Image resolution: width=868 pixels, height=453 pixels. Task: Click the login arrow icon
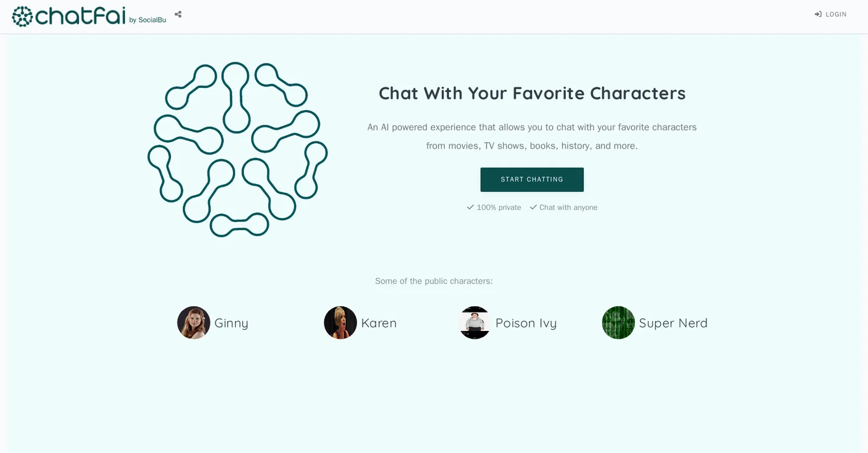818,14
